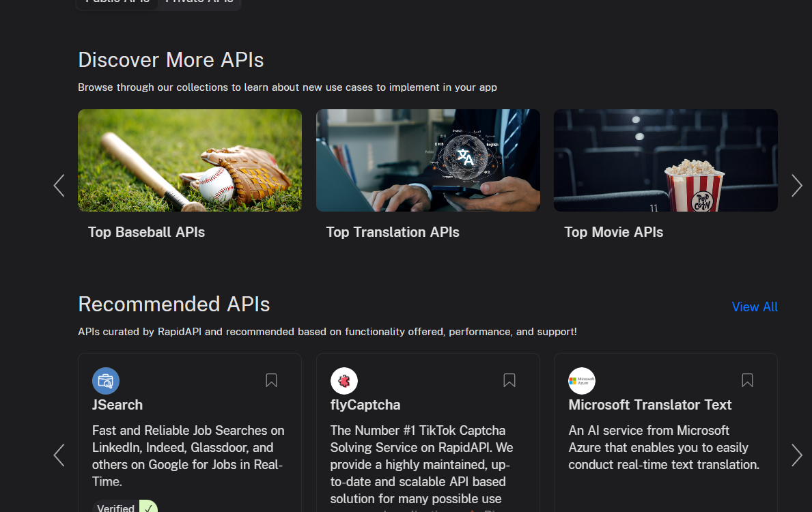Click the JSearch briefcase logo icon

click(106, 381)
